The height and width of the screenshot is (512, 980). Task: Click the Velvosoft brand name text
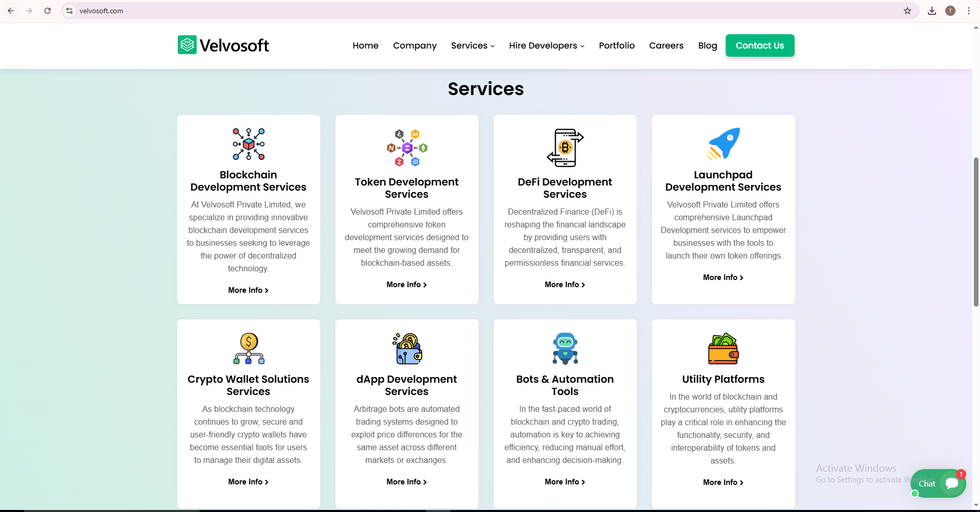pos(234,45)
